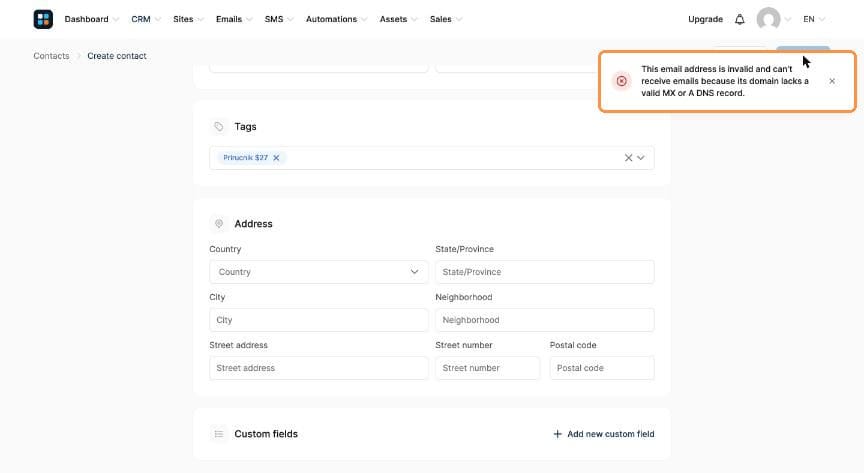
Task: Click the red error icon in toast
Action: point(622,81)
